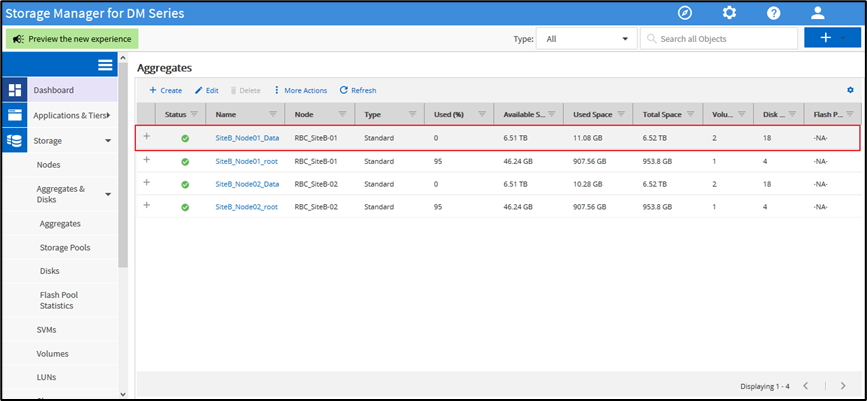Screen dimensions: 867x401
Task: Open the help question mark icon
Action: (x=773, y=13)
